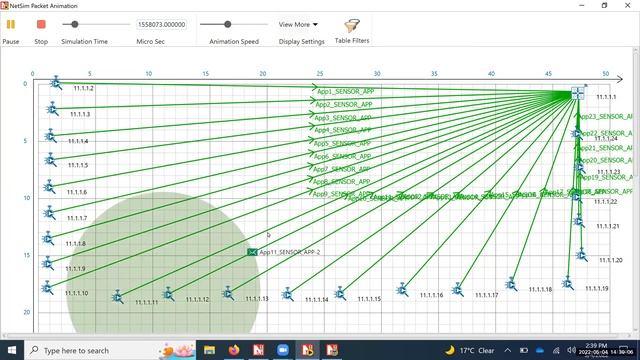
Task: Click the App2_SENSOR_APP link label
Action: click(x=344, y=104)
